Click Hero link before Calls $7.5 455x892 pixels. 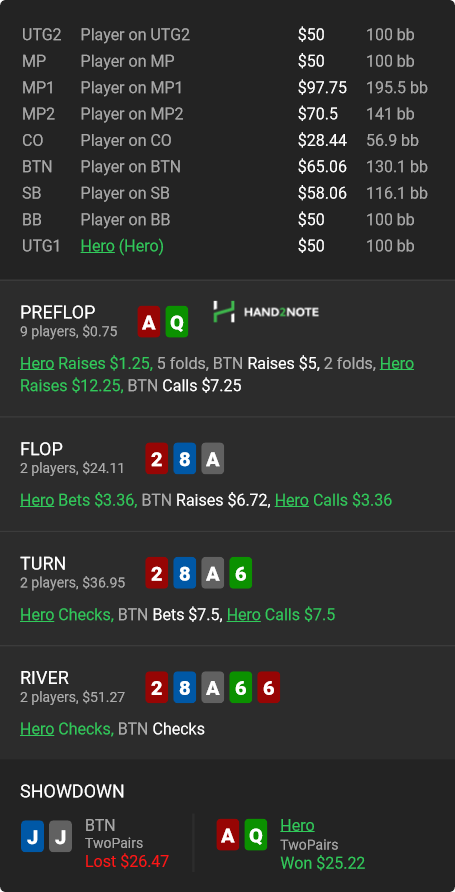coord(243,615)
